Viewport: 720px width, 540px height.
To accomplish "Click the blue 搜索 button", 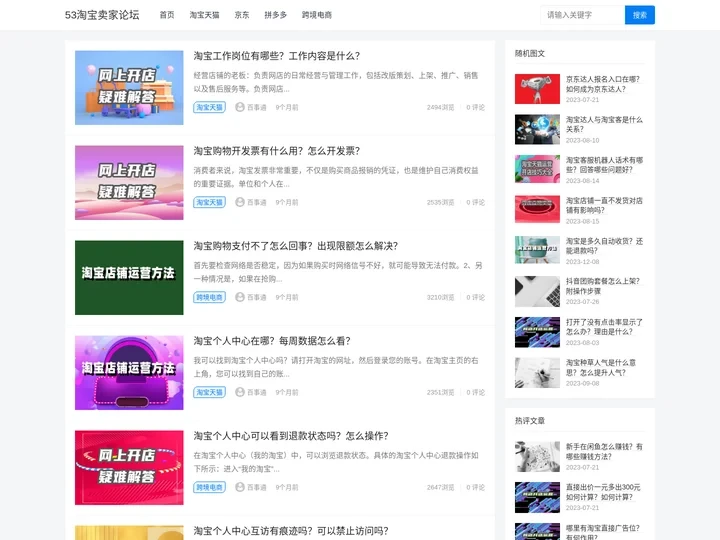I will point(640,15).
